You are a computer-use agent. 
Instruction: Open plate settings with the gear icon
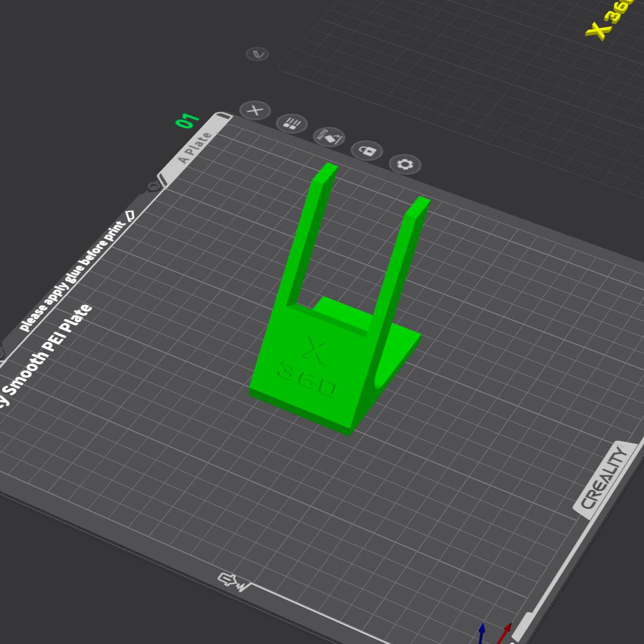(405, 164)
